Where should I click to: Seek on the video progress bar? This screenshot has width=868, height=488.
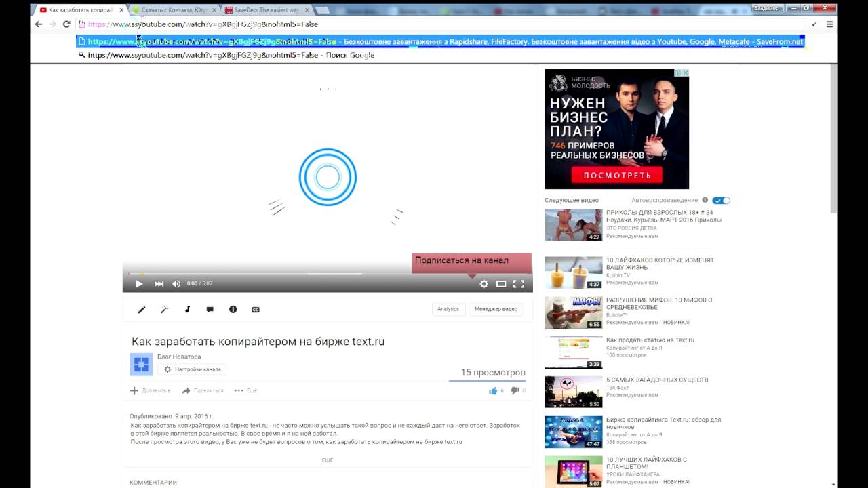pyautogui.click(x=328, y=274)
